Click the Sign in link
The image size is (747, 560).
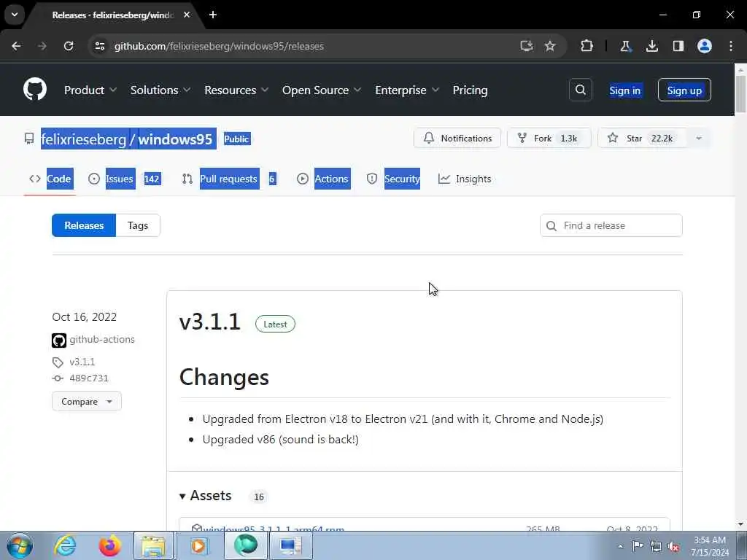pyautogui.click(x=625, y=90)
